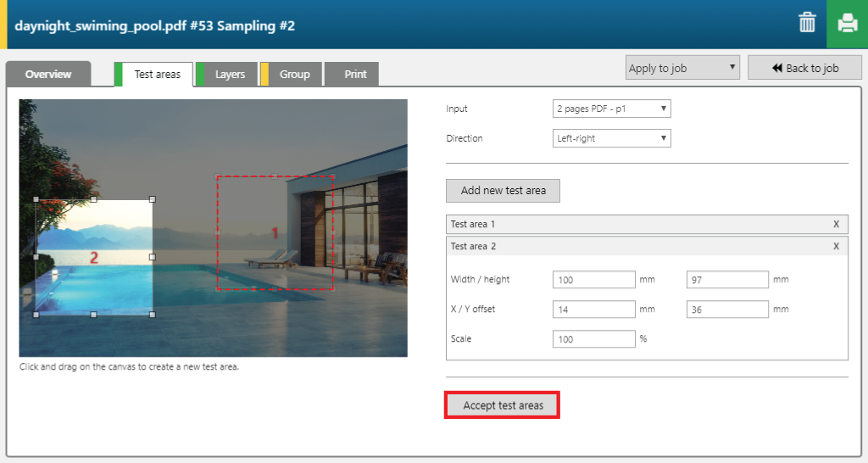This screenshot has height=463, width=868.
Task: Open the Direction dropdown showing Left-right
Action: point(612,138)
